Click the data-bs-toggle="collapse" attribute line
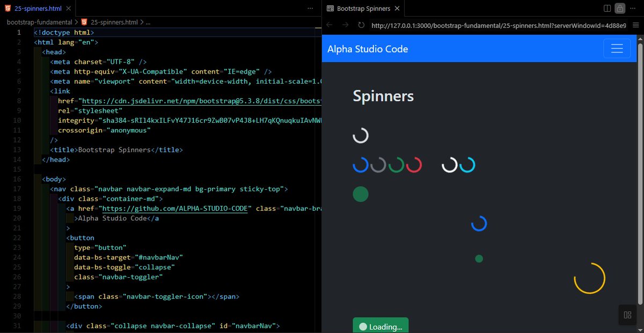Viewport: 644px width, 333px height. pyautogui.click(x=125, y=267)
